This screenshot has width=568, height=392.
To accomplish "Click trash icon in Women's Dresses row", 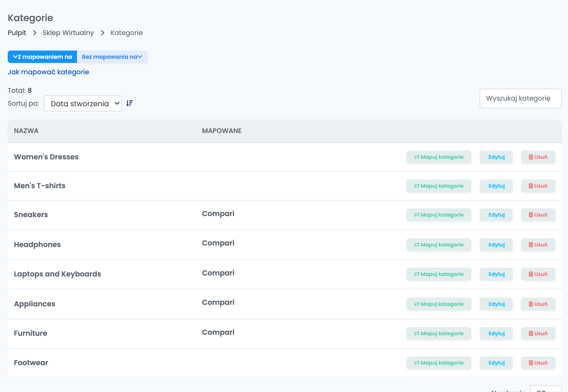I will coord(531,157).
